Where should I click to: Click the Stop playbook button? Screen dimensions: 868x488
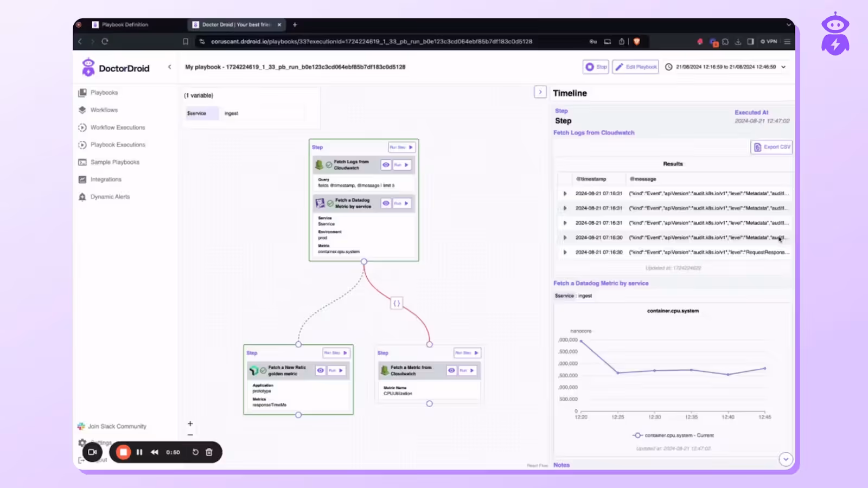[596, 67]
